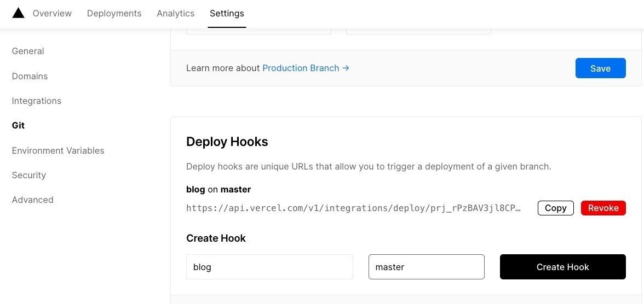The width and height of the screenshot is (644, 304).
Task: Follow the Production Branch link
Action: [x=306, y=68]
